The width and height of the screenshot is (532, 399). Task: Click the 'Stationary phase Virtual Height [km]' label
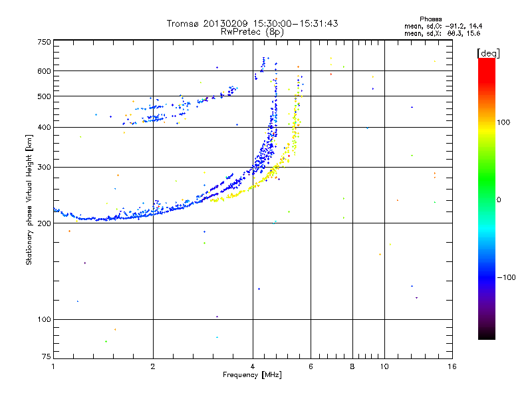(29, 200)
